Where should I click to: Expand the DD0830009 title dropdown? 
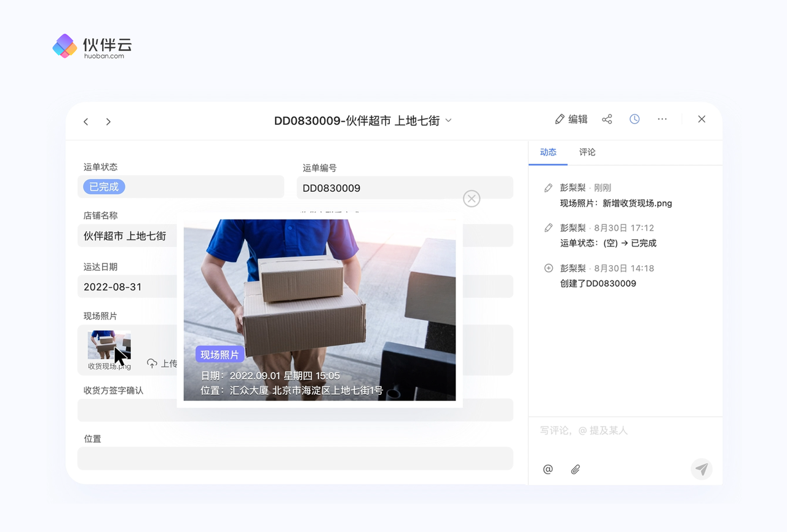coord(448,121)
